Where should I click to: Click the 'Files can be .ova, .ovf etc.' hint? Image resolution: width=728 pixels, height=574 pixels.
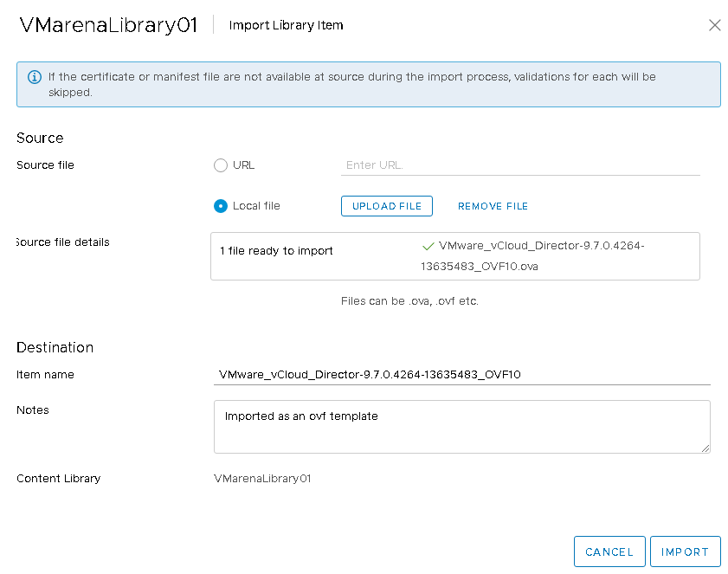pos(409,301)
